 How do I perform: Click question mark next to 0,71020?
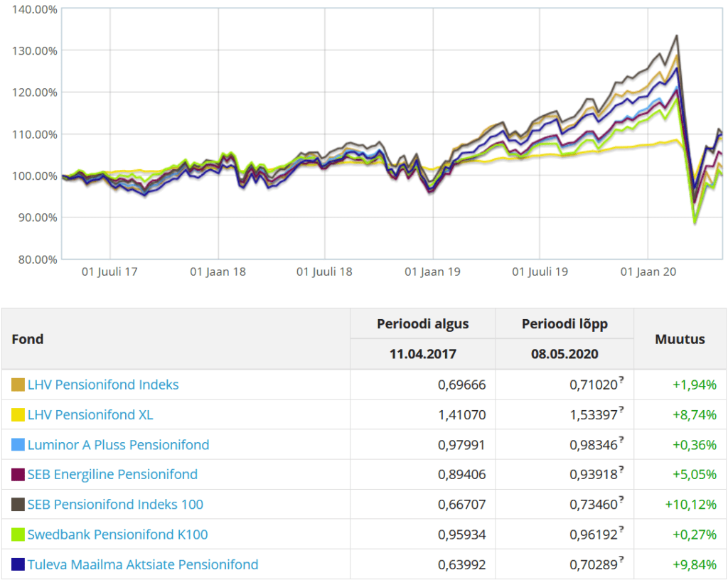tap(621, 380)
